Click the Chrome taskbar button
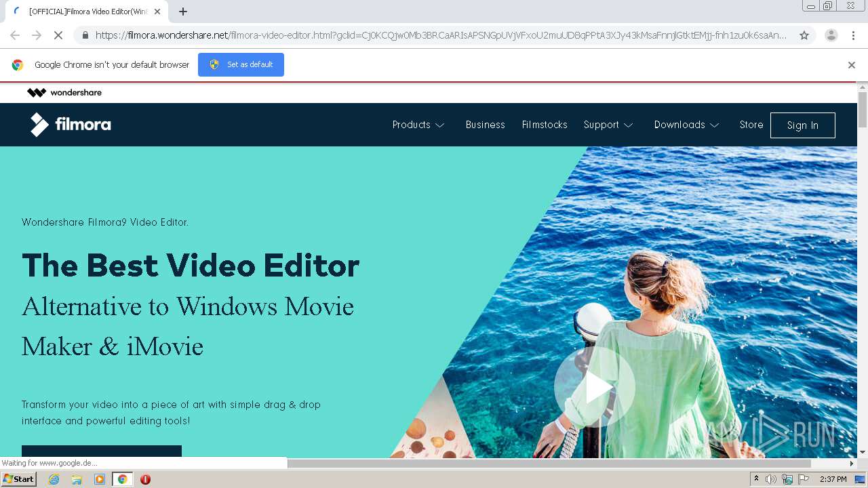Viewport: 868px width, 488px height. [123, 479]
